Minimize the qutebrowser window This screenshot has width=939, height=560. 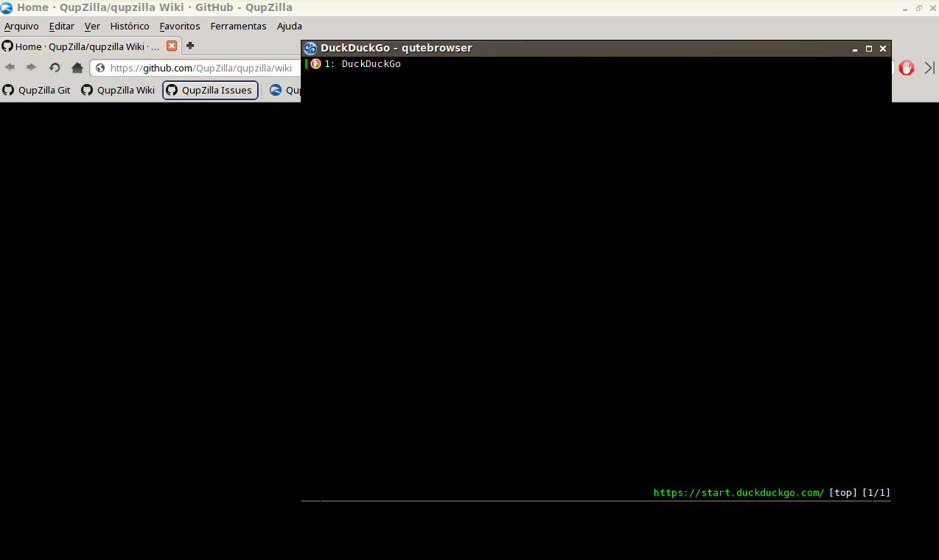(x=855, y=49)
